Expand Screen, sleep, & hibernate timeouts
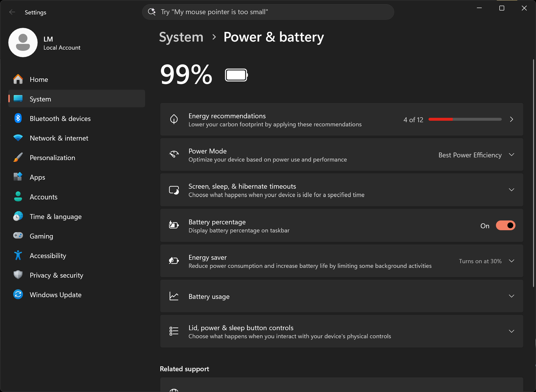 [342, 190]
